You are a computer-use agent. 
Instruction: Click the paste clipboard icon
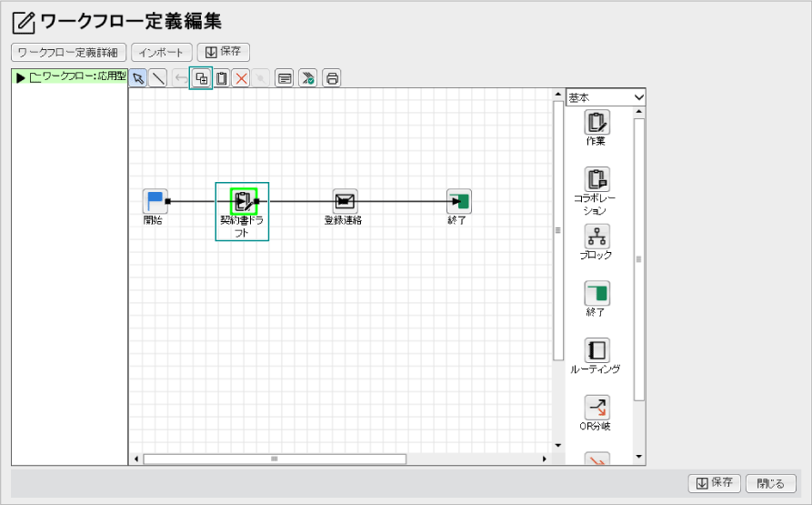tap(221, 78)
